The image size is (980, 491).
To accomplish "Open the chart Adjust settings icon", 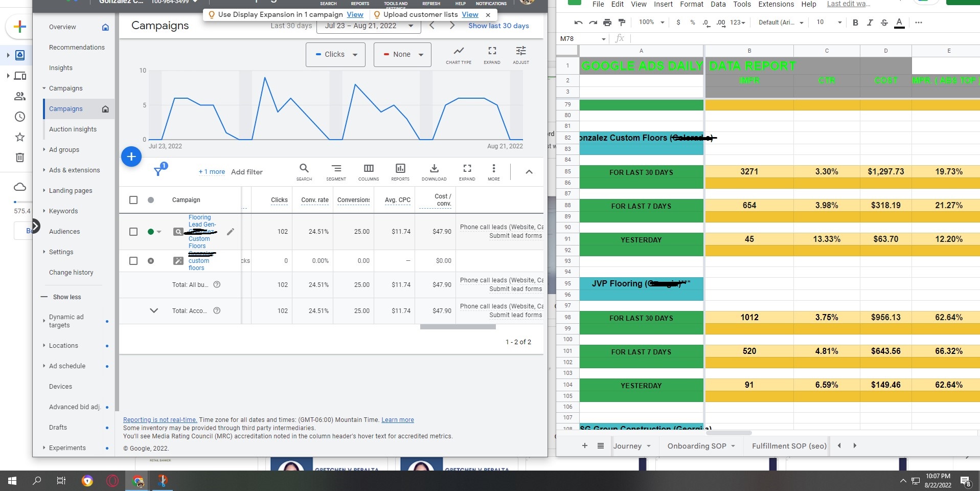I will point(521,54).
